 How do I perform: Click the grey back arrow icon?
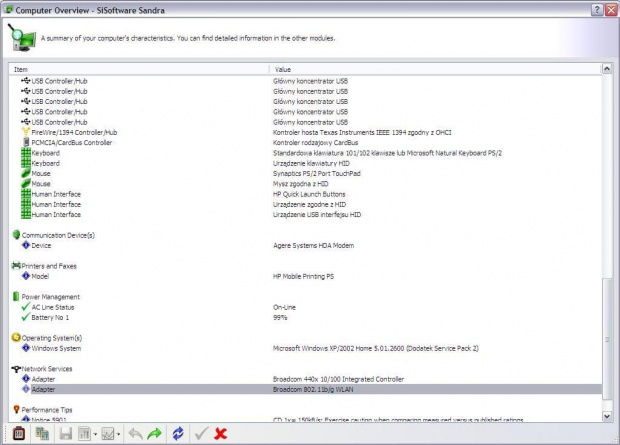136,434
